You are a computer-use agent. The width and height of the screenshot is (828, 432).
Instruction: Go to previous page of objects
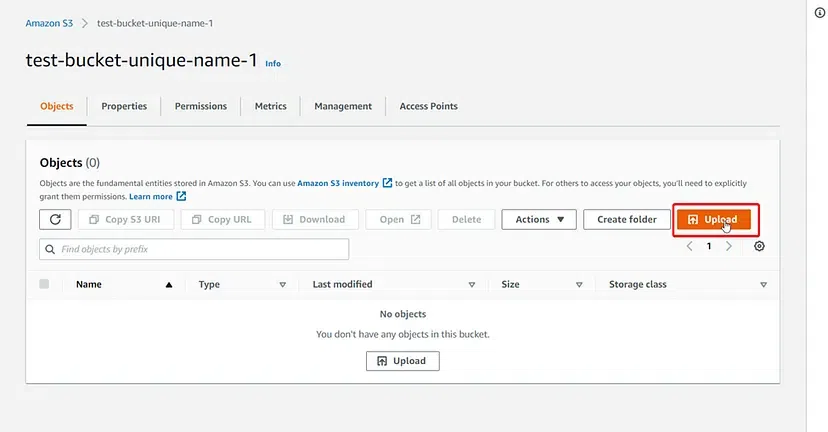point(690,246)
